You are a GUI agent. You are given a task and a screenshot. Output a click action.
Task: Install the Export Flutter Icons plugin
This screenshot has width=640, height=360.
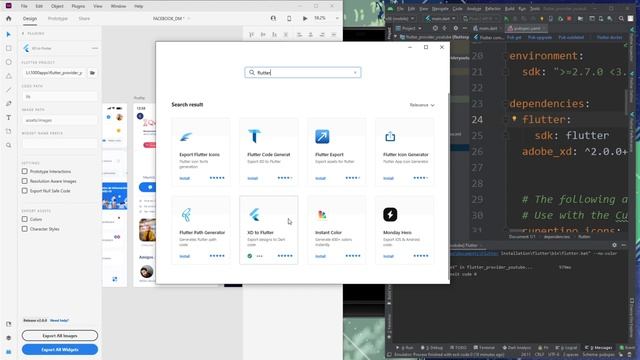coord(184,178)
